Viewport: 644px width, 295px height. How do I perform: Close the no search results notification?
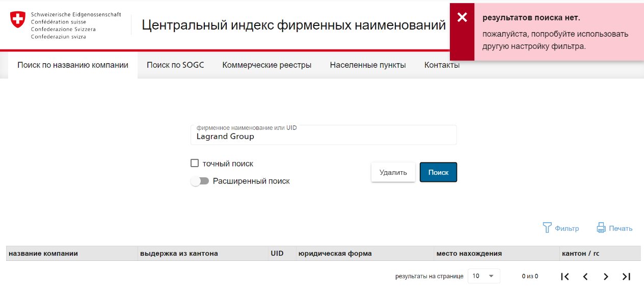pos(462,18)
